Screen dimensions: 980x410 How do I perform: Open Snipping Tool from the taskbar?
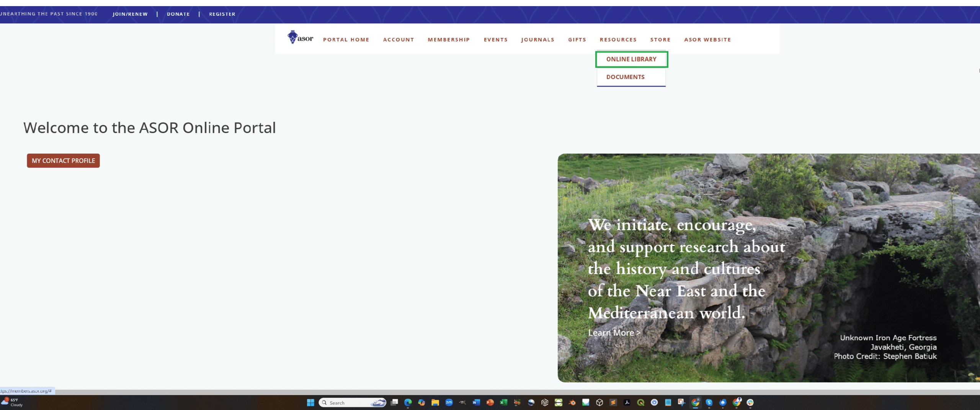pyautogui.click(x=681, y=402)
